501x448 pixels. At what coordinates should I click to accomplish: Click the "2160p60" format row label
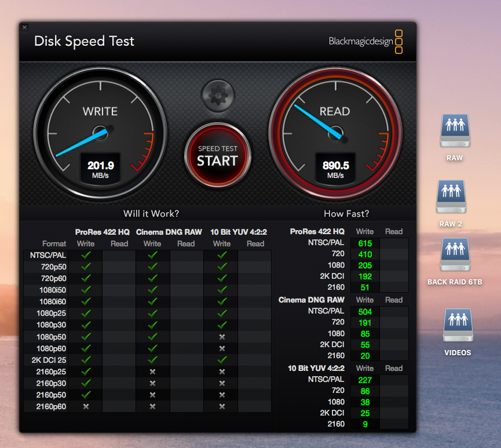point(51,406)
